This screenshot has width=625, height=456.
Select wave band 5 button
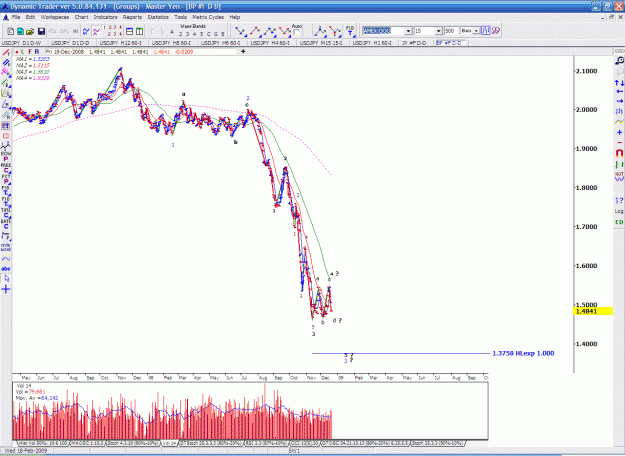click(201, 34)
